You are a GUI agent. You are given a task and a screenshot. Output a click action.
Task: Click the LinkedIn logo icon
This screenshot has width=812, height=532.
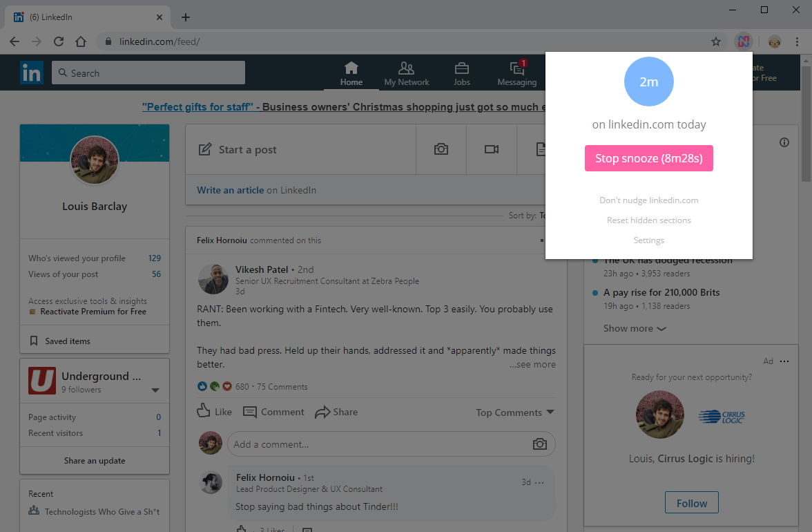(32, 73)
